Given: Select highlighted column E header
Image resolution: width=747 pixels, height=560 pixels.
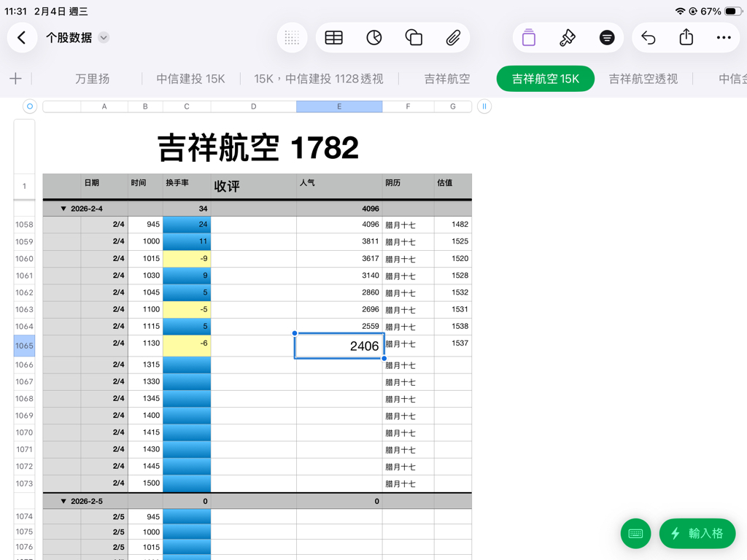Looking at the screenshot, I should pos(339,106).
